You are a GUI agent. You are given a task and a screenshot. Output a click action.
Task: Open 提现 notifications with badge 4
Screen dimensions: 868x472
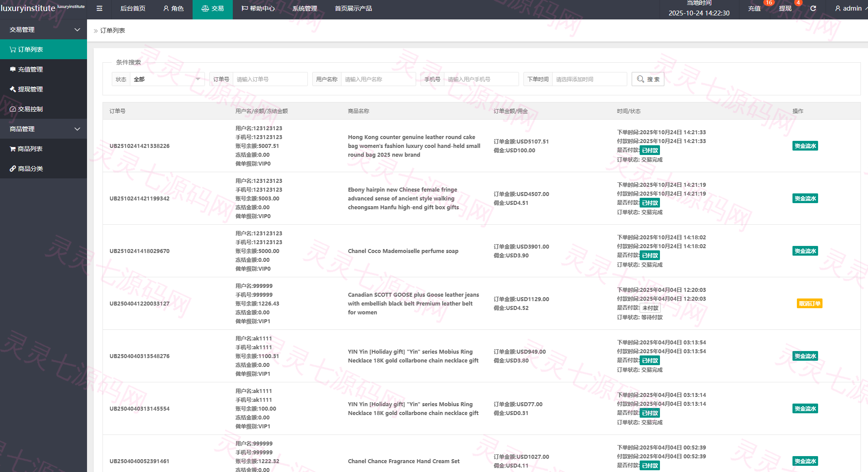[785, 8]
